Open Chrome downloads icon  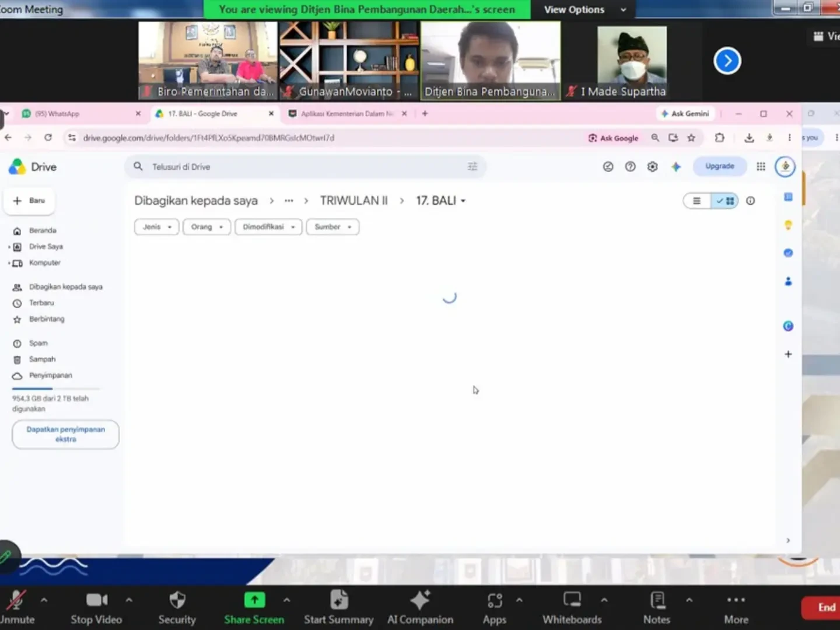pos(749,138)
